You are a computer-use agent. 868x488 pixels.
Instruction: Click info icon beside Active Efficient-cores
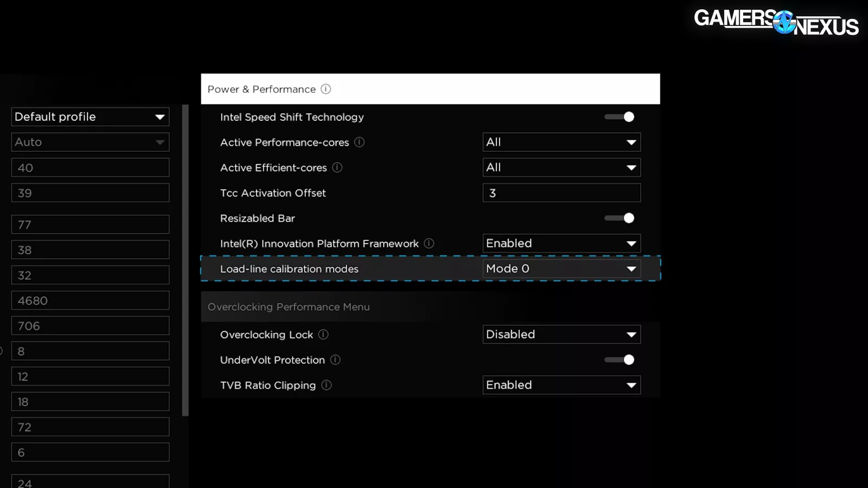[x=337, y=168]
